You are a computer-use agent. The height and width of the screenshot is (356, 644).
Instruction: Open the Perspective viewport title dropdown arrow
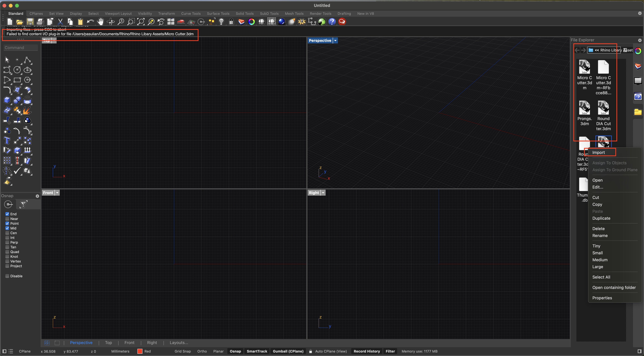click(x=335, y=41)
